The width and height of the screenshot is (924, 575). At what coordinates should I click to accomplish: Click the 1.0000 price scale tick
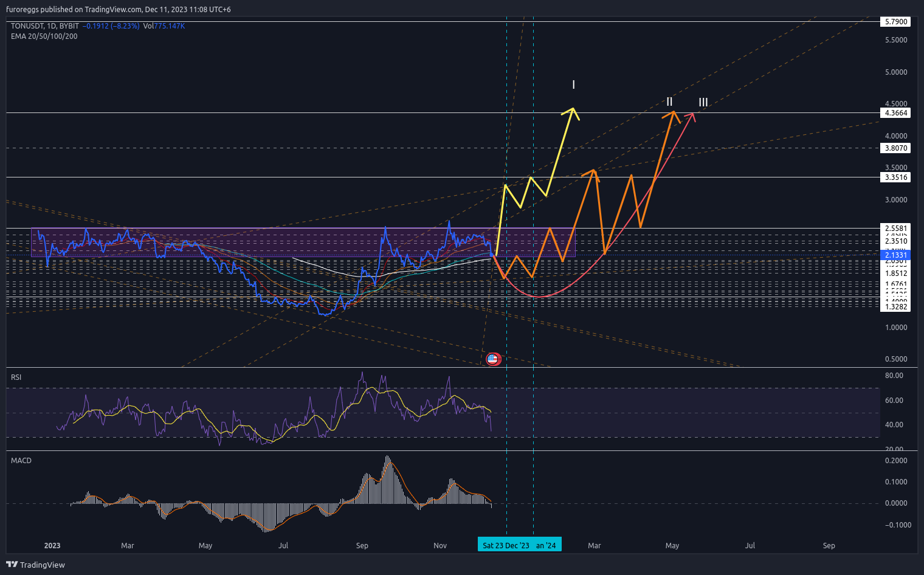(896, 328)
